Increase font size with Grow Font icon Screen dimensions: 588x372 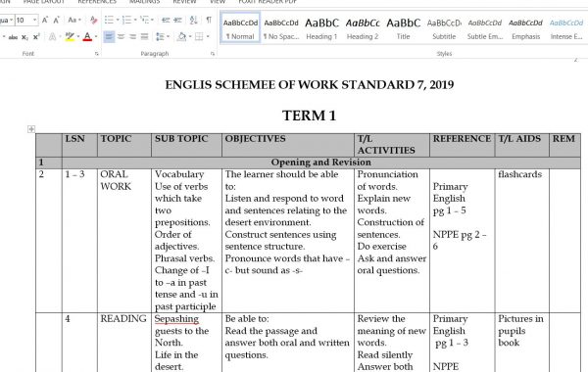click(x=45, y=20)
